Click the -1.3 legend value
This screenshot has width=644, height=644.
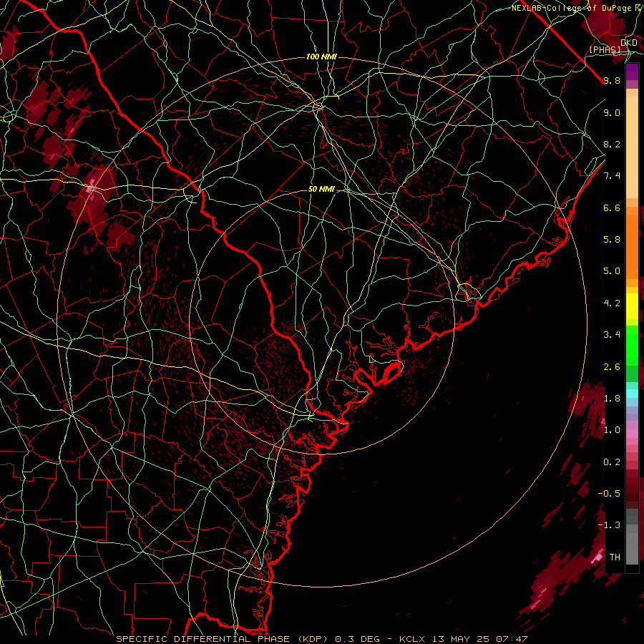pos(609,525)
